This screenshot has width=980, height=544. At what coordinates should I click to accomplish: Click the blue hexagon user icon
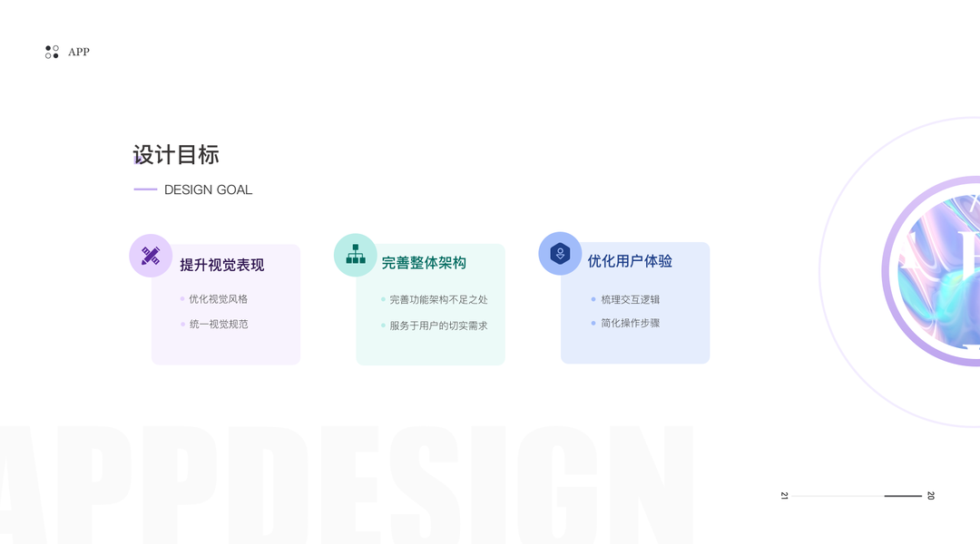(x=560, y=254)
